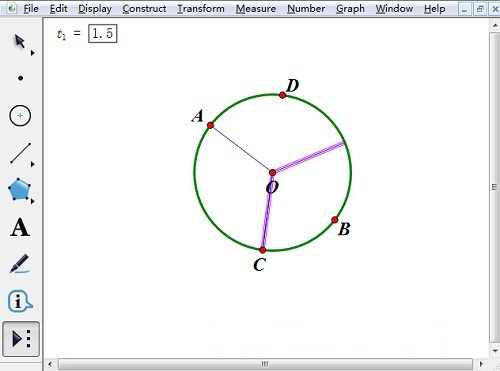Open the Transform menu
The height and width of the screenshot is (371, 500).
coord(201,9)
